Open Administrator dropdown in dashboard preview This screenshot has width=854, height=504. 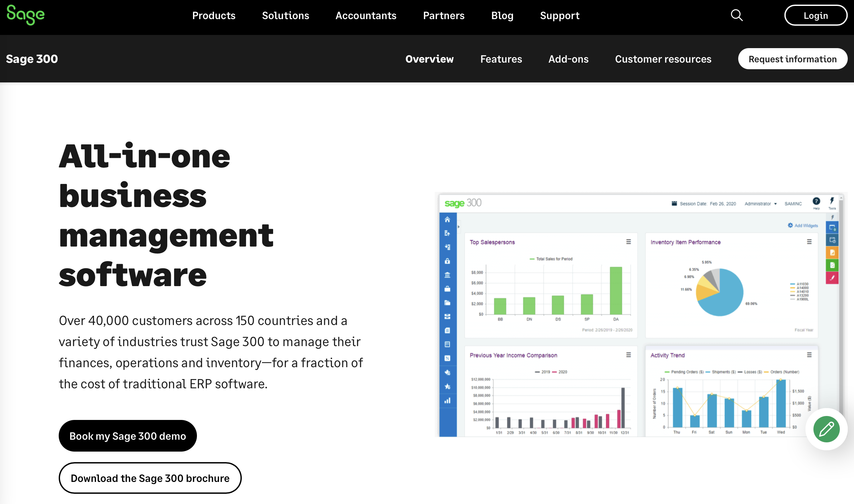click(760, 204)
